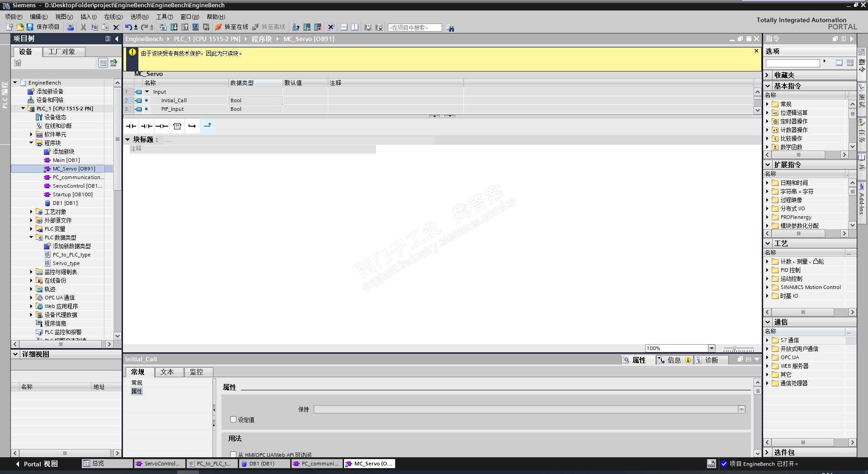
Task: Switch to Portal 视图
Action: point(37,464)
